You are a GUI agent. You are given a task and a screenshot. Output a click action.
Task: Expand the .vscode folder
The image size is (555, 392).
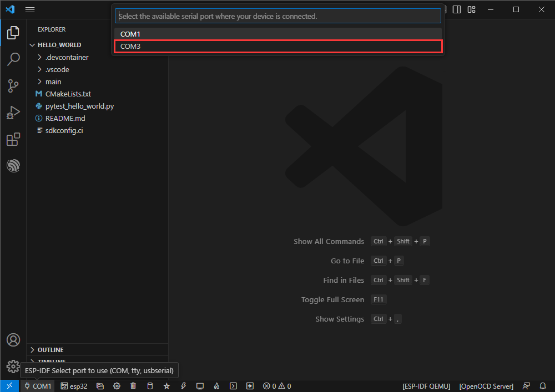point(97,70)
